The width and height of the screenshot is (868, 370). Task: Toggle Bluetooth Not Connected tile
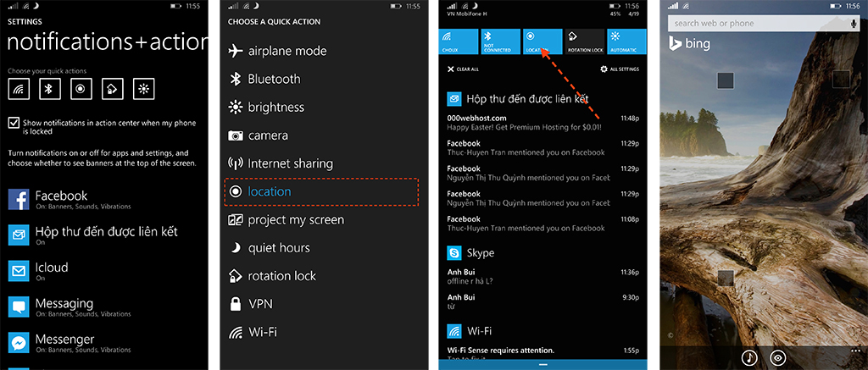[500, 41]
